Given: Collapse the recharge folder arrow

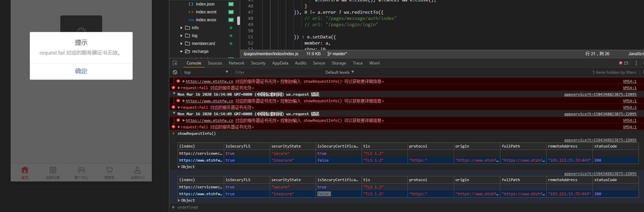Looking at the screenshot, I should [x=181, y=51].
